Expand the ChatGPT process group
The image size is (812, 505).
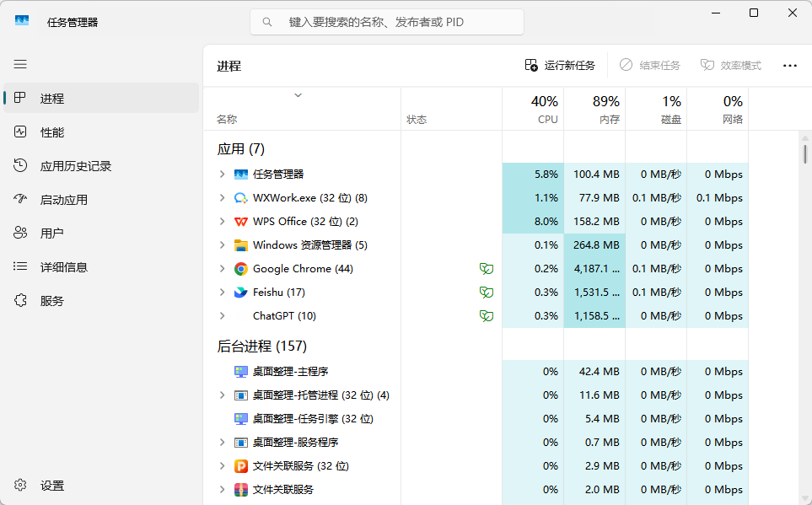pos(222,316)
